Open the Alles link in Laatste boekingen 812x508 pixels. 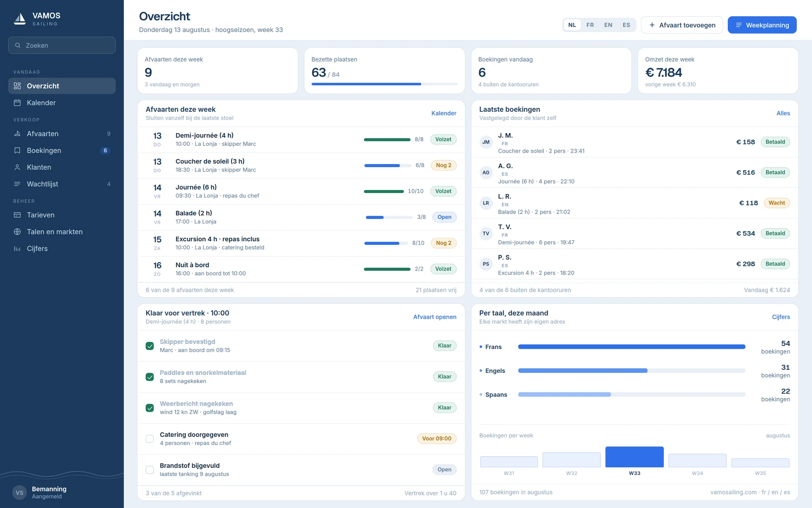783,113
